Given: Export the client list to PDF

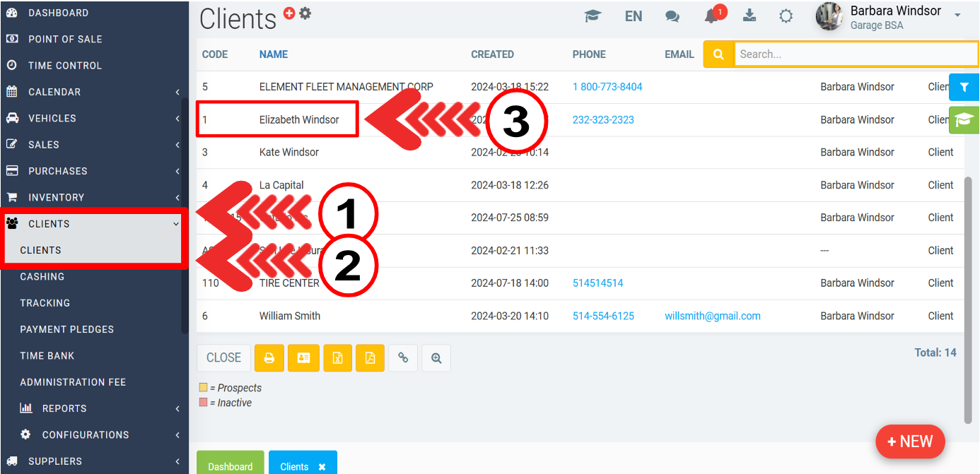Looking at the screenshot, I should [370, 358].
